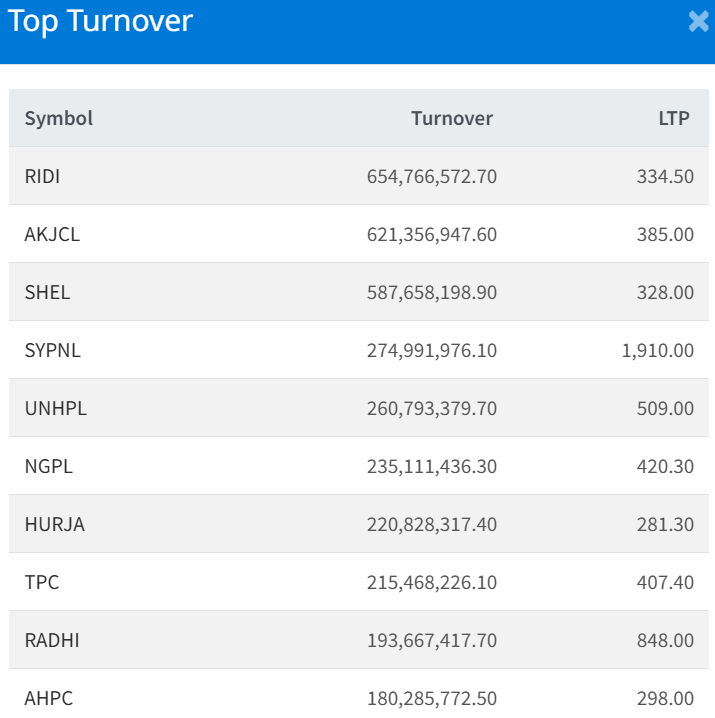715x718 pixels.
Task: Choose the SYPNL symbol
Action: click(x=52, y=350)
